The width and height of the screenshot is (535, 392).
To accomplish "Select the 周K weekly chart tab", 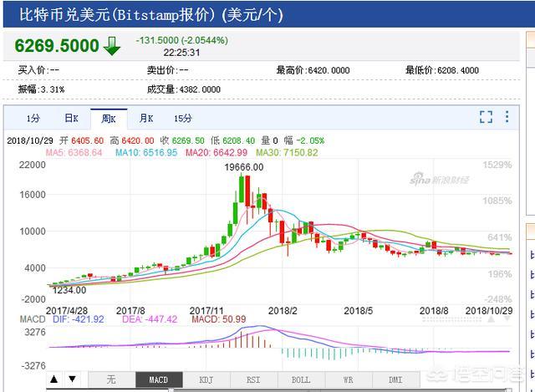I will click(109, 118).
